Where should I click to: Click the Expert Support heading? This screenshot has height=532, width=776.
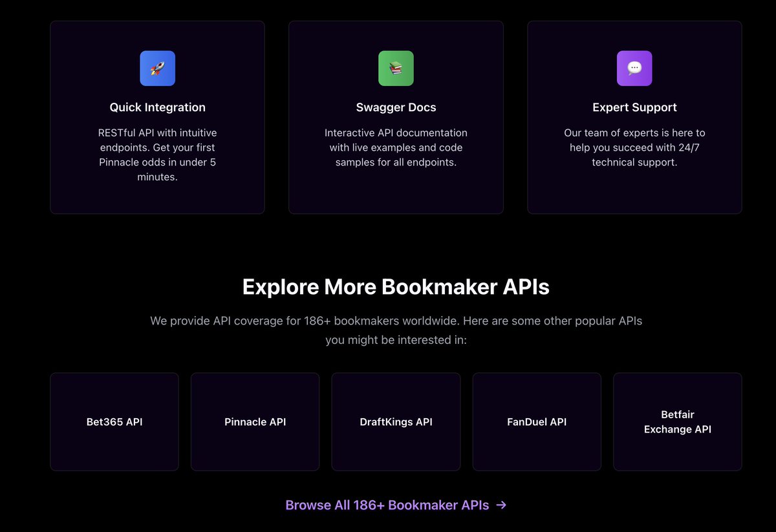coord(634,107)
